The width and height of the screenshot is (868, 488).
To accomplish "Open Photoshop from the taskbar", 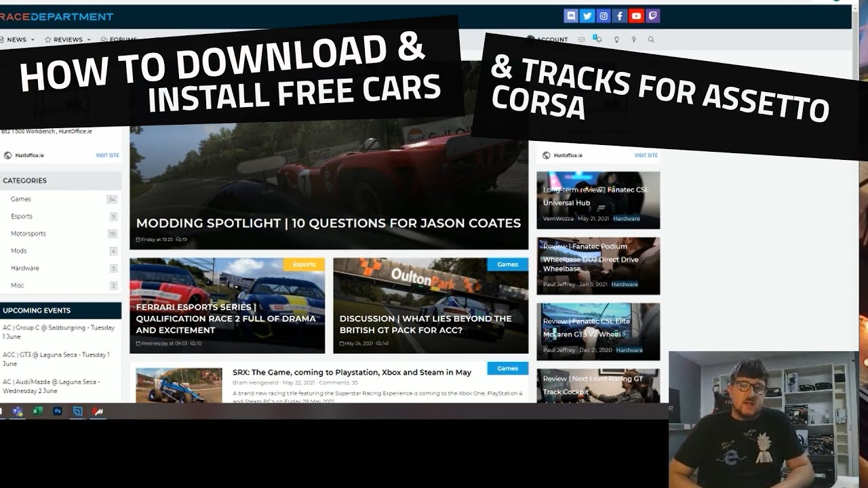I will click(x=58, y=411).
